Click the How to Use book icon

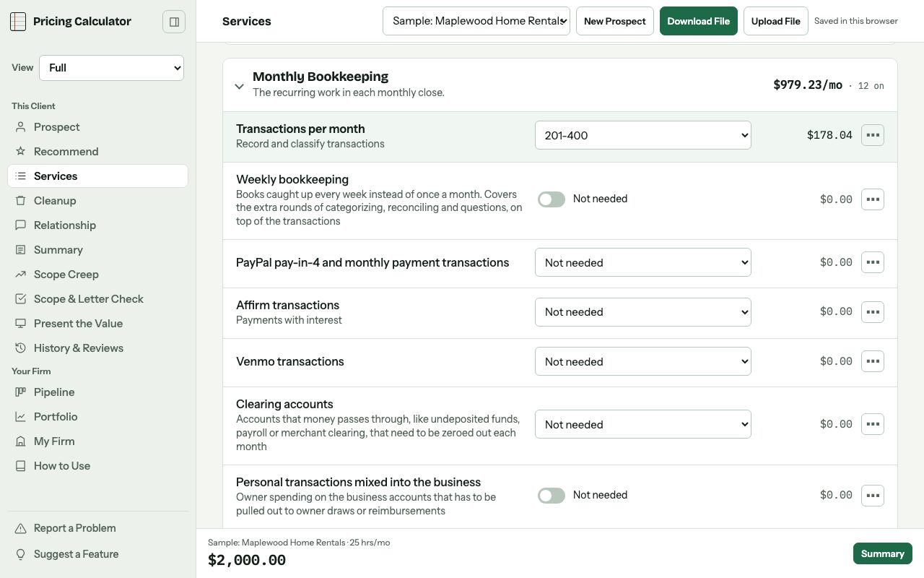tap(21, 466)
